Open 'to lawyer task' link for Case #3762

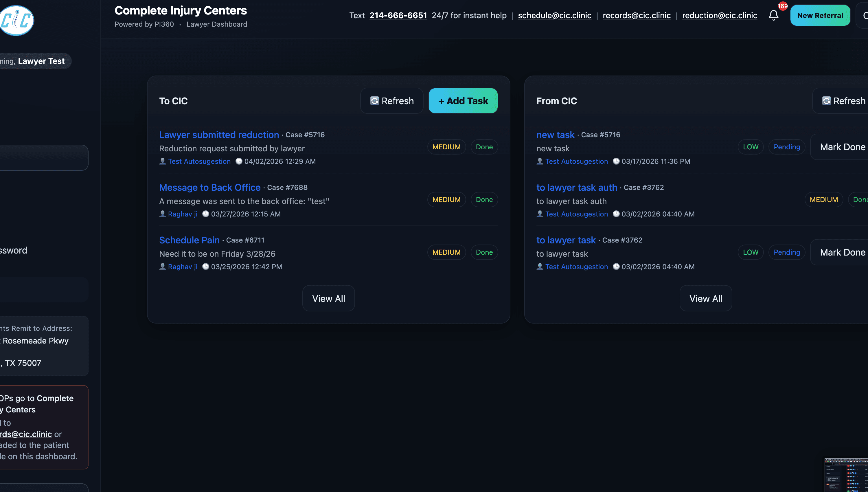click(566, 240)
